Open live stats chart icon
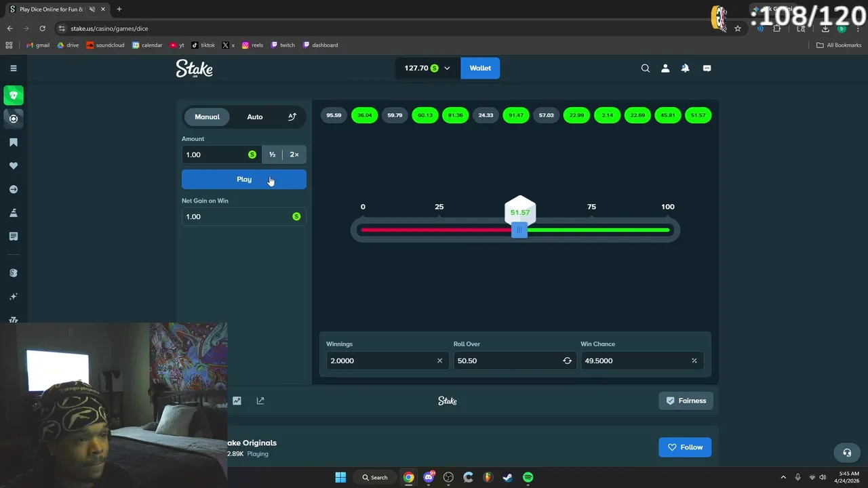This screenshot has height=488, width=868. coord(237,401)
